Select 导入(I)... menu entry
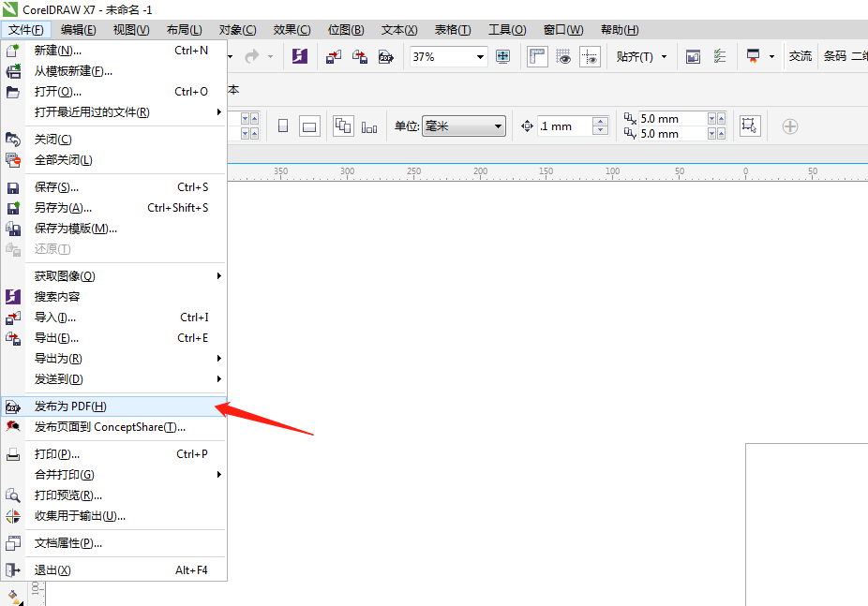The width and height of the screenshot is (868, 606). click(x=114, y=318)
